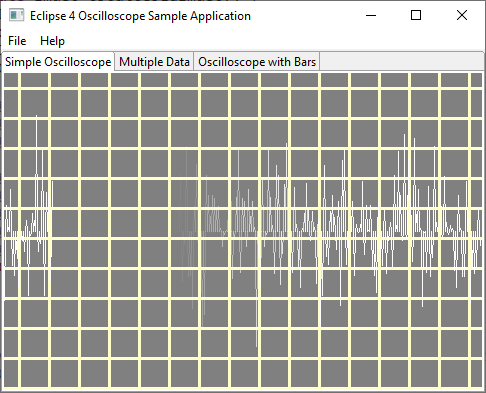Viewport: 486px width, 393px height.
Task: Click the empty tab bar area after Oscilloscope with Bars
Action: click(401, 62)
